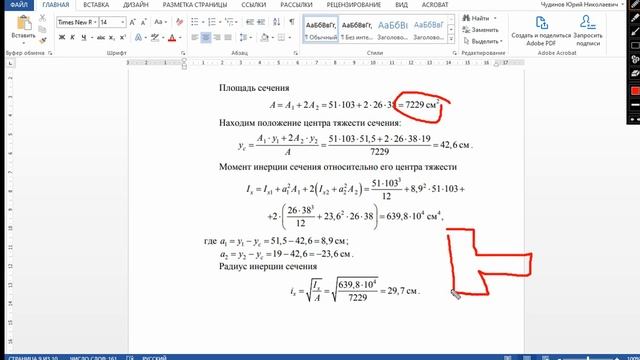Click the Cut scissors icon
Image resolution: width=640 pixels, height=360 pixels.
point(42,18)
